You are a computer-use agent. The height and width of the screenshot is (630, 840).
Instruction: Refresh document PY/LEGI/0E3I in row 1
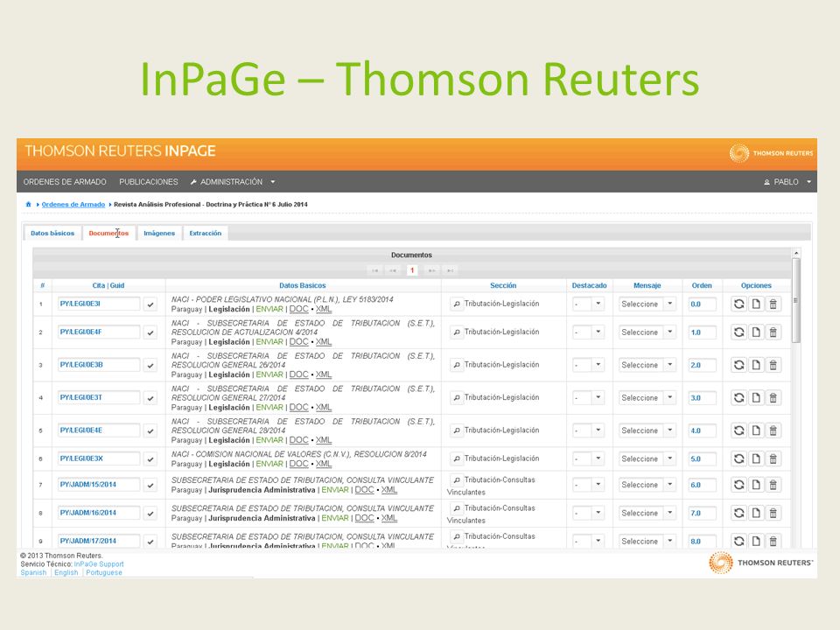coord(738,304)
